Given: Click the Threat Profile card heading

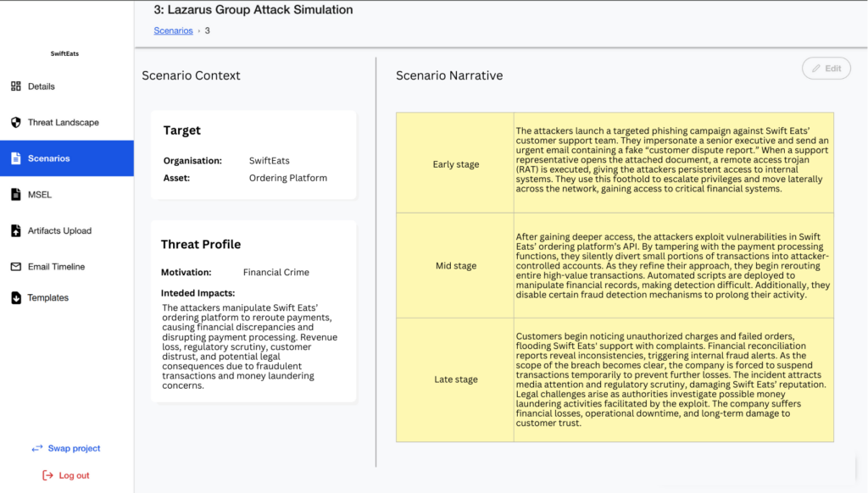Looking at the screenshot, I should coord(201,244).
